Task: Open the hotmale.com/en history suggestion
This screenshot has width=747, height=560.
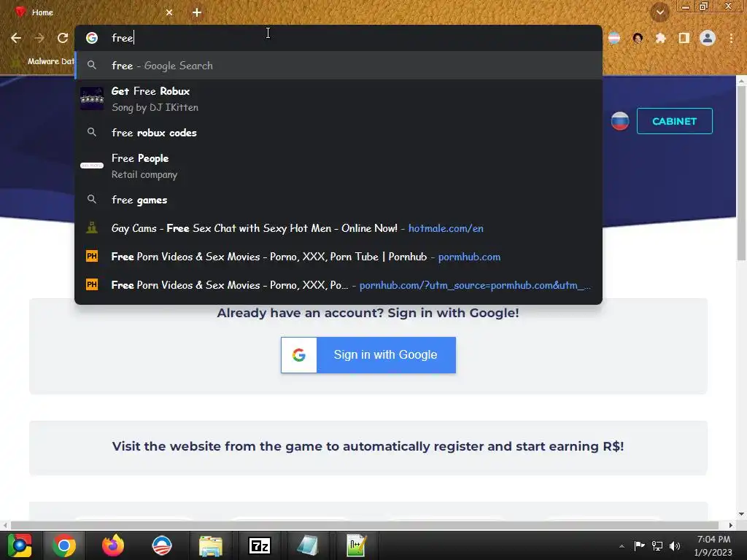Action: point(338,228)
